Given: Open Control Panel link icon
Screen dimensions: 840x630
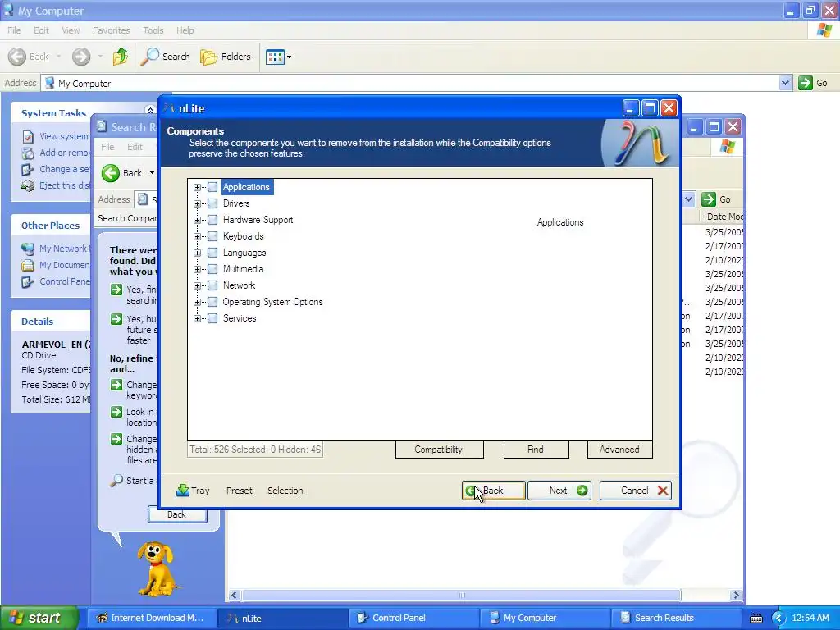Looking at the screenshot, I should point(27,282).
